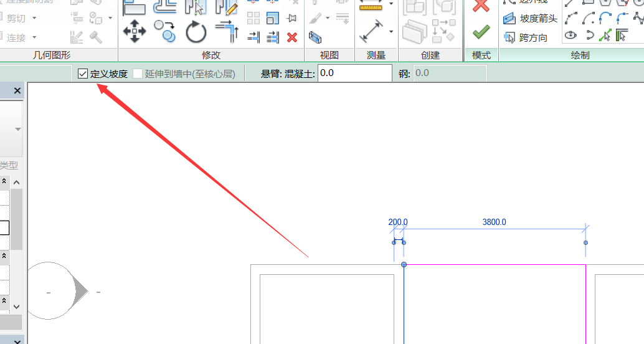Select the Pick Lines draw tool
The image size is (644, 344).
(605, 36)
